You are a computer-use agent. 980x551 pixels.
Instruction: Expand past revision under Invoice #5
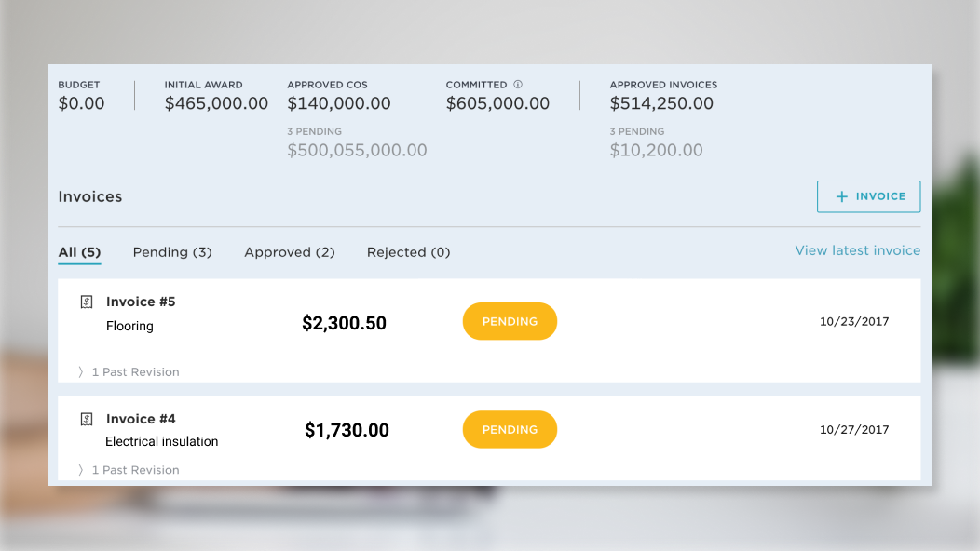coord(129,372)
